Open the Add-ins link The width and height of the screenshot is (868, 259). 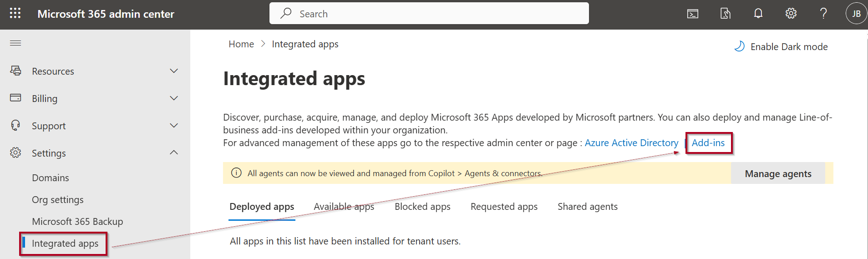pyautogui.click(x=708, y=143)
